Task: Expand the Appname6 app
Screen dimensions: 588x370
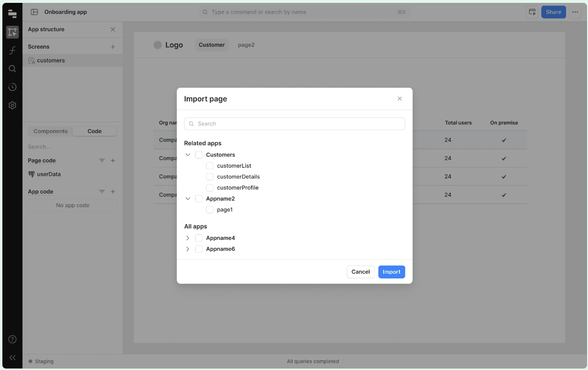Action: pos(188,248)
